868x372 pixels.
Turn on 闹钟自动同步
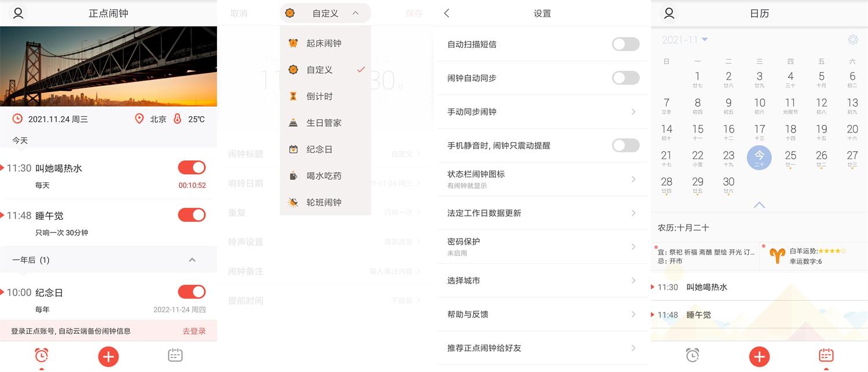626,78
